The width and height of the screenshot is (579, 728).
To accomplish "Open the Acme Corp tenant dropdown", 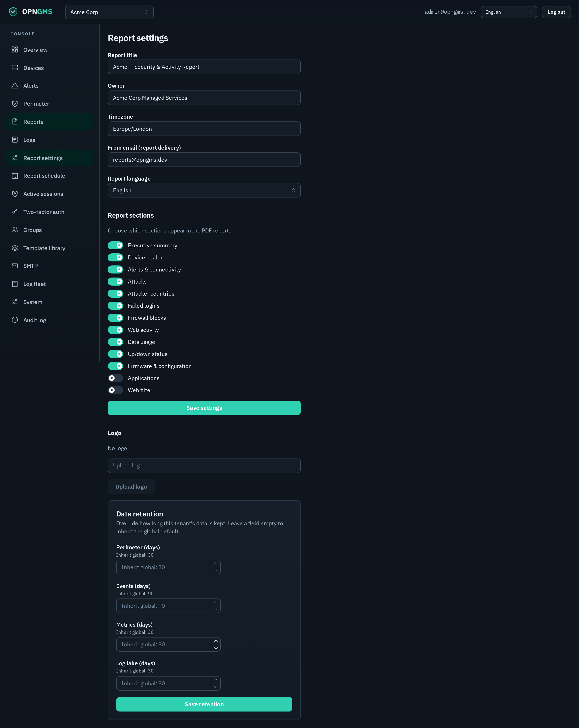I will pos(109,12).
